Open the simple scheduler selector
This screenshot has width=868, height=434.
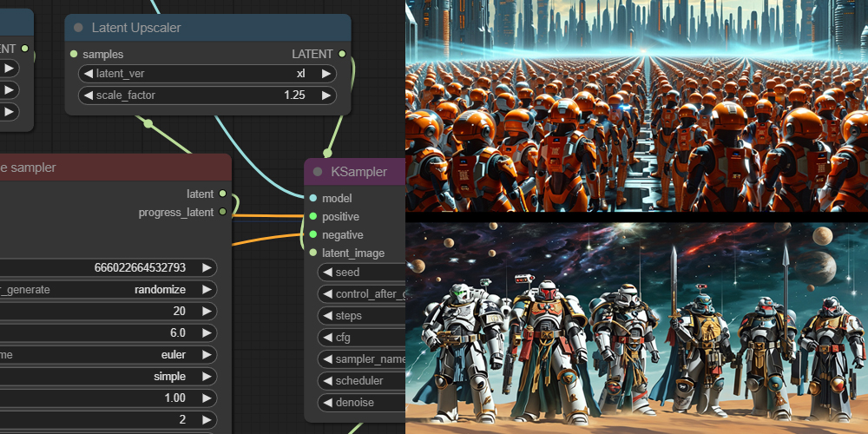tap(108, 377)
